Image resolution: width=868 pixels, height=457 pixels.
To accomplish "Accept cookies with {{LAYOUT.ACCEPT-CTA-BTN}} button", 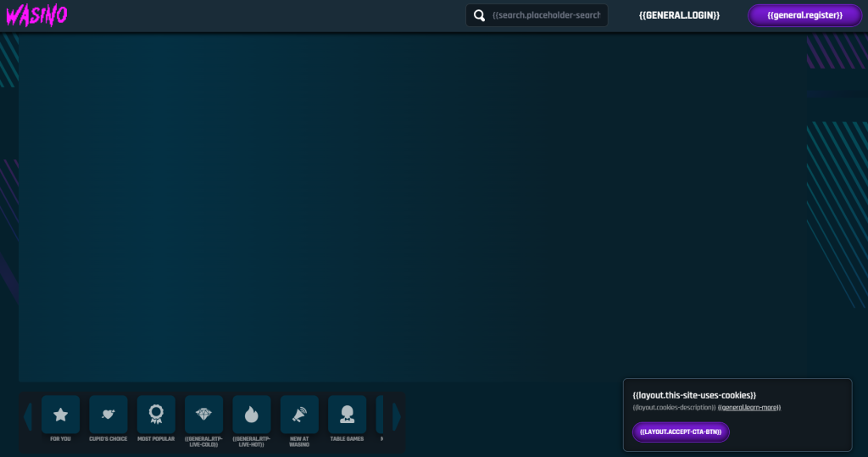I will coord(680,432).
